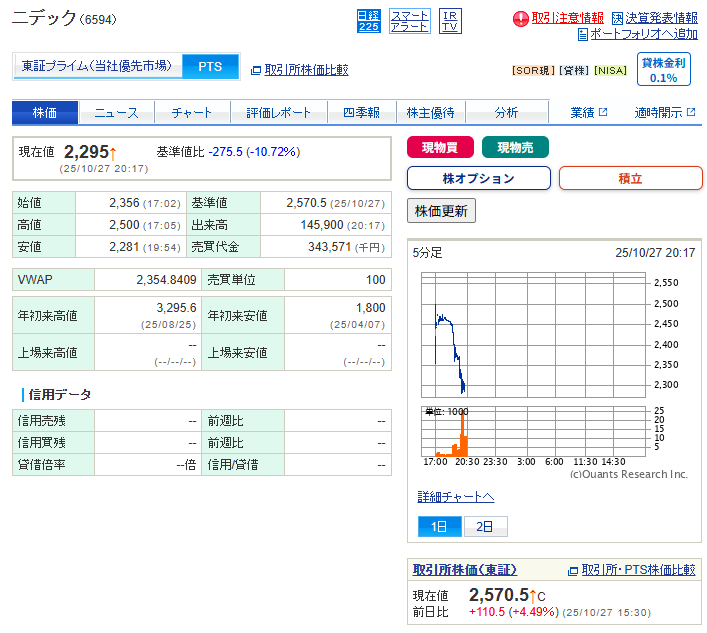Open the 評価レポート tab
This screenshot has width=707, height=633.
(x=279, y=112)
